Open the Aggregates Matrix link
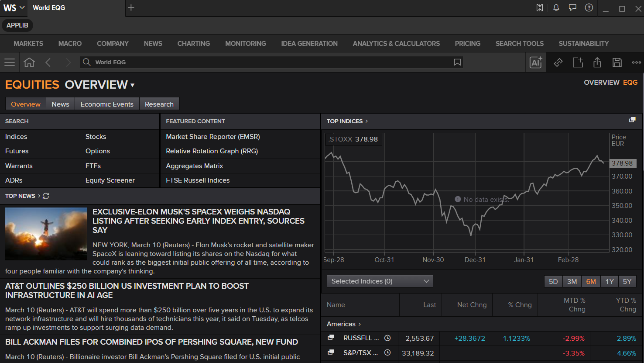This screenshot has width=644, height=363. pos(195,166)
